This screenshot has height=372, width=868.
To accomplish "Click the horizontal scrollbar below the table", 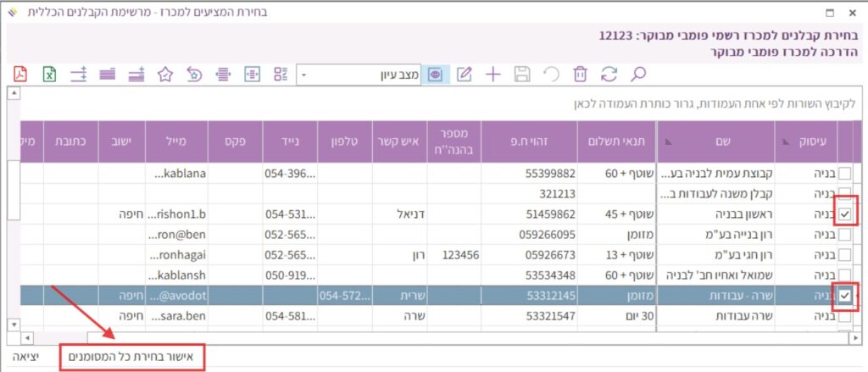I will pos(424,337).
